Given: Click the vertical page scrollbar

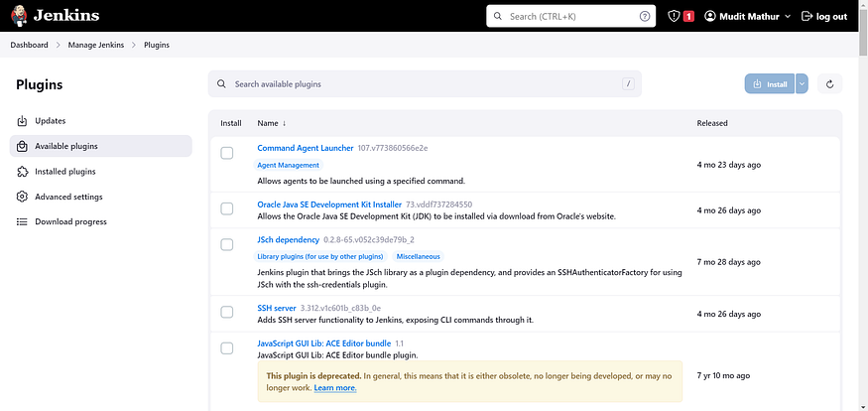Looking at the screenshot, I should pos(863,205).
